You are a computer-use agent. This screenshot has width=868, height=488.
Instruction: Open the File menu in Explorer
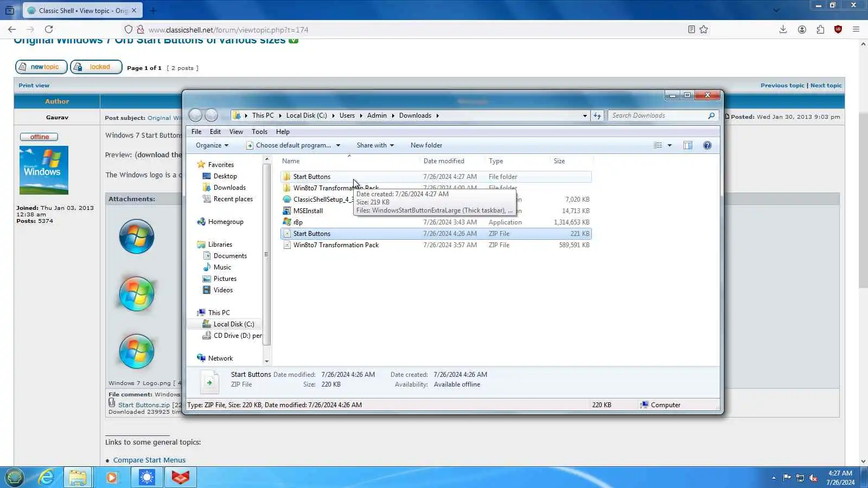(196, 132)
